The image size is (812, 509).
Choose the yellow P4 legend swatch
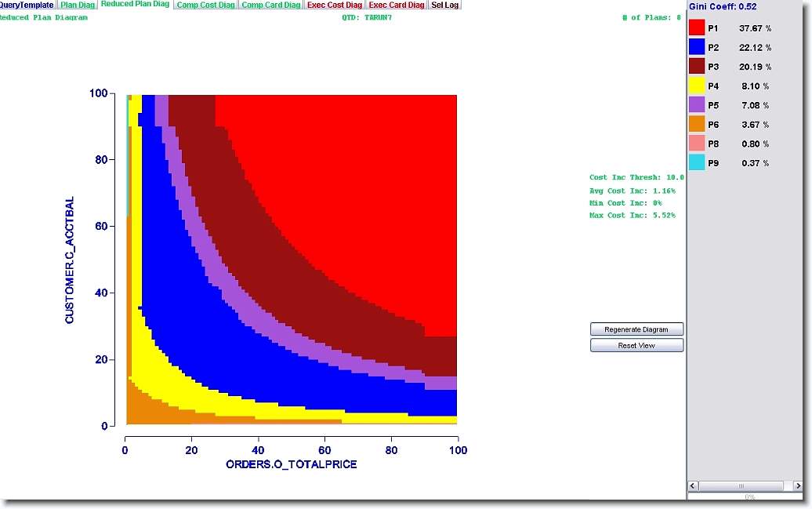point(697,86)
